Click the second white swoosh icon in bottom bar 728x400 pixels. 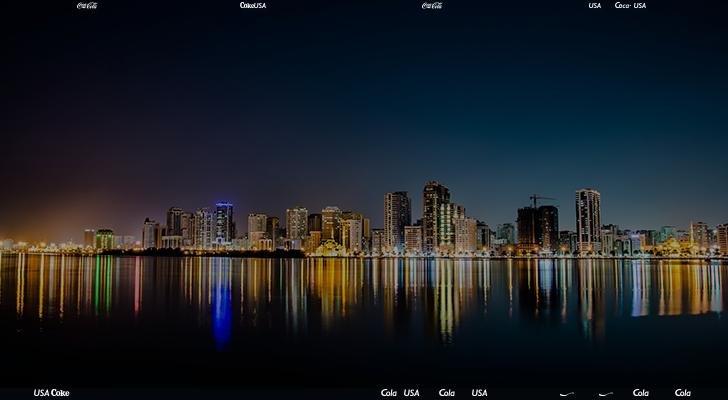[x=605, y=394]
